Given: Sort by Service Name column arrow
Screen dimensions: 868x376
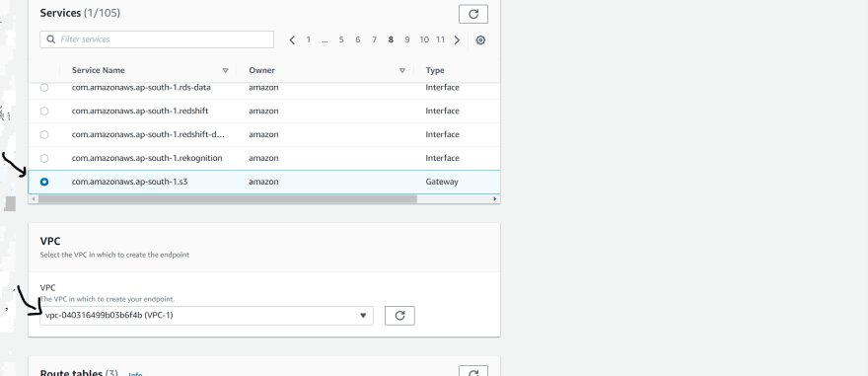Looking at the screenshot, I should click(x=225, y=70).
